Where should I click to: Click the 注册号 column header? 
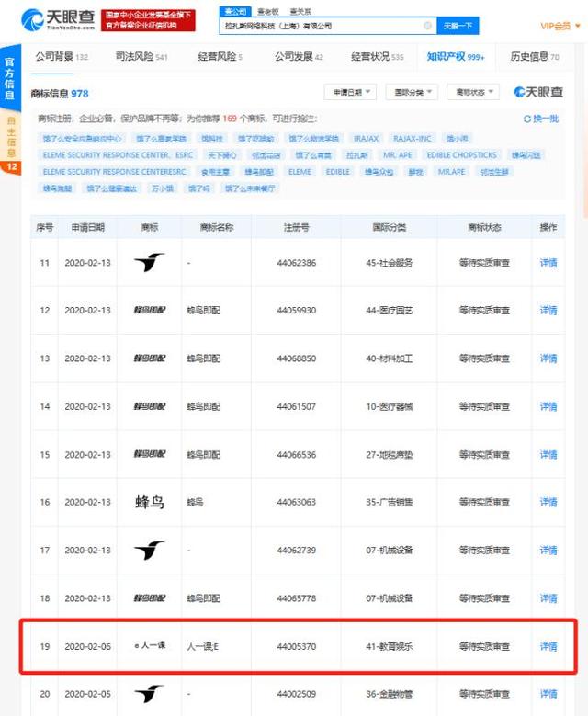coord(296,227)
